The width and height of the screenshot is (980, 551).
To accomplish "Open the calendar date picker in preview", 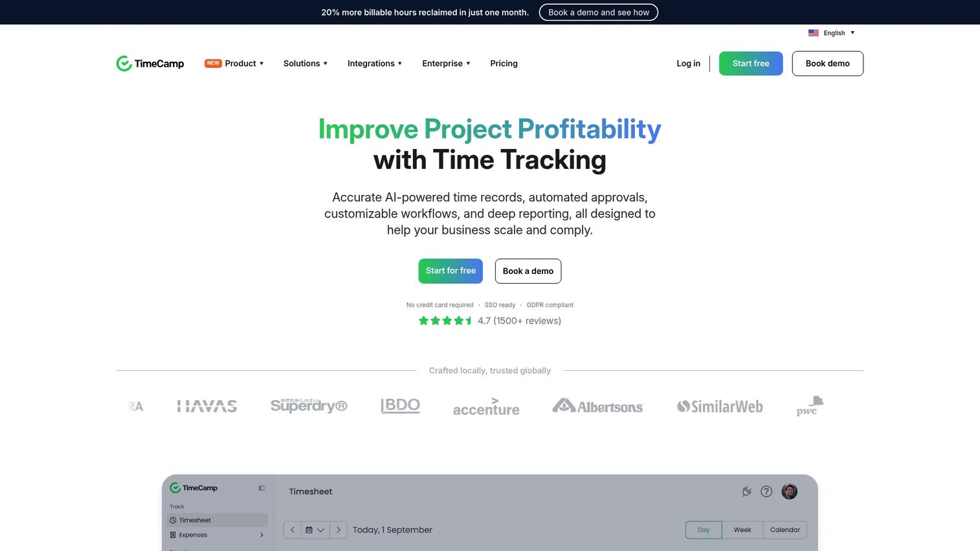I will [315, 530].
